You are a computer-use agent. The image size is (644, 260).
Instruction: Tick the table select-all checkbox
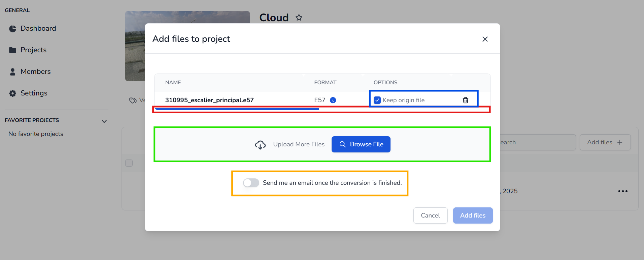(129, 163)
